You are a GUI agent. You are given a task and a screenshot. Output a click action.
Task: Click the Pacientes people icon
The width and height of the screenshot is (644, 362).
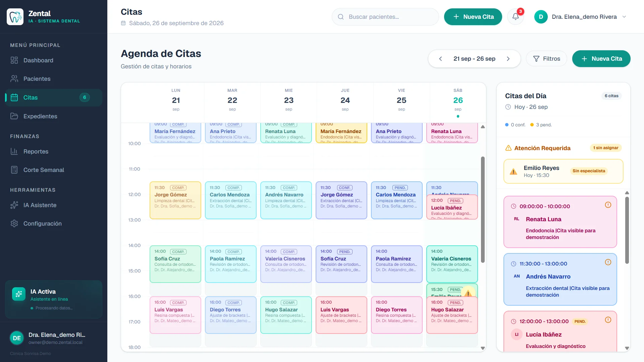coord(14,79)
